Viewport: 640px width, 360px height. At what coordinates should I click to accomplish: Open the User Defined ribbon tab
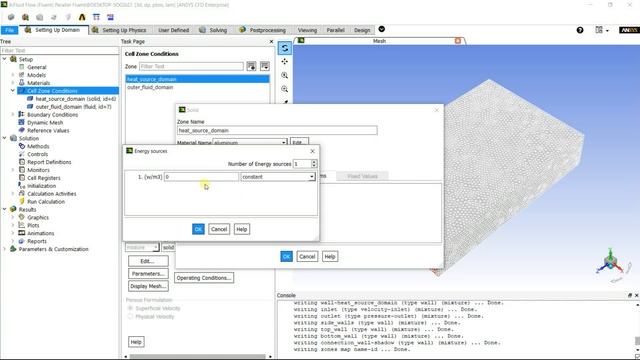coord(173,30)
